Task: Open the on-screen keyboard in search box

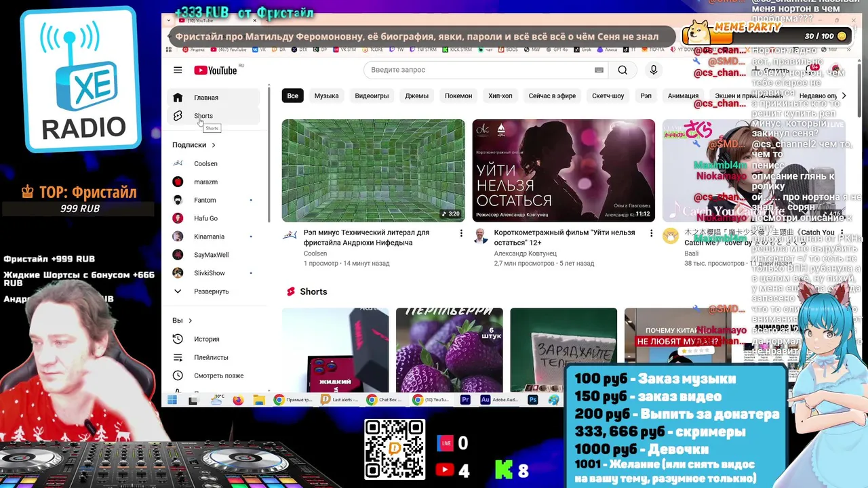Action: [x=599, y=70]
